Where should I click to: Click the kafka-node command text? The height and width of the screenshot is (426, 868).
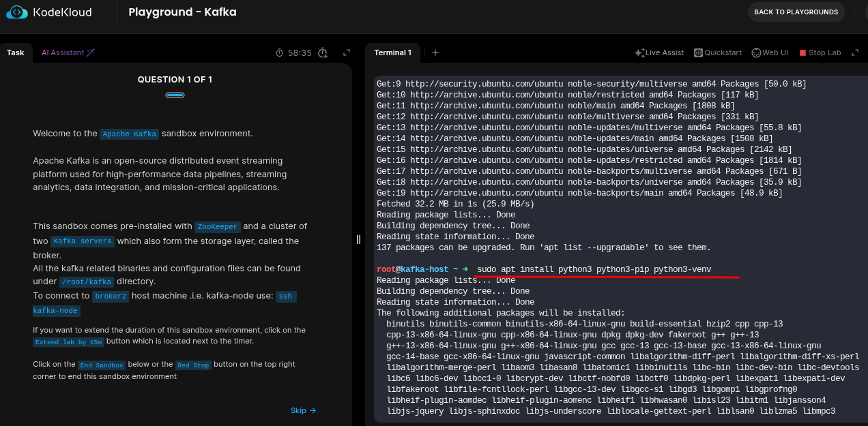coord(57,311)
